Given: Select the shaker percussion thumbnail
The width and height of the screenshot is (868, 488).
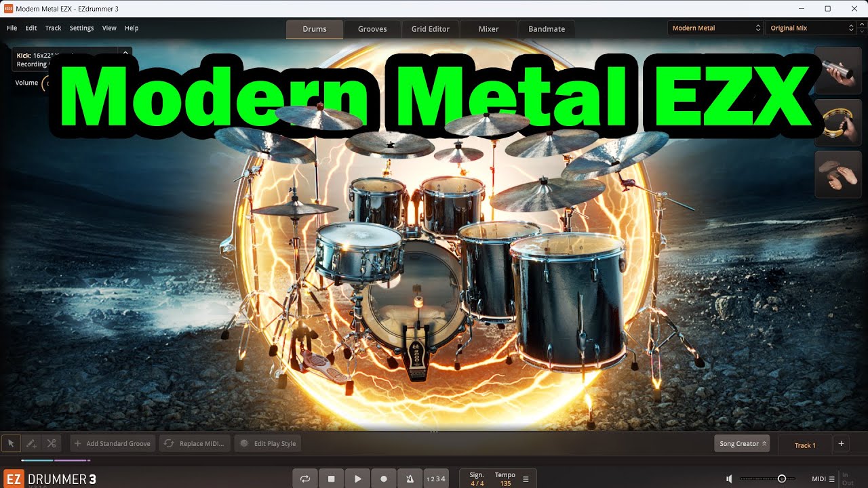Looking at the screenshot, I should [837, 70].
